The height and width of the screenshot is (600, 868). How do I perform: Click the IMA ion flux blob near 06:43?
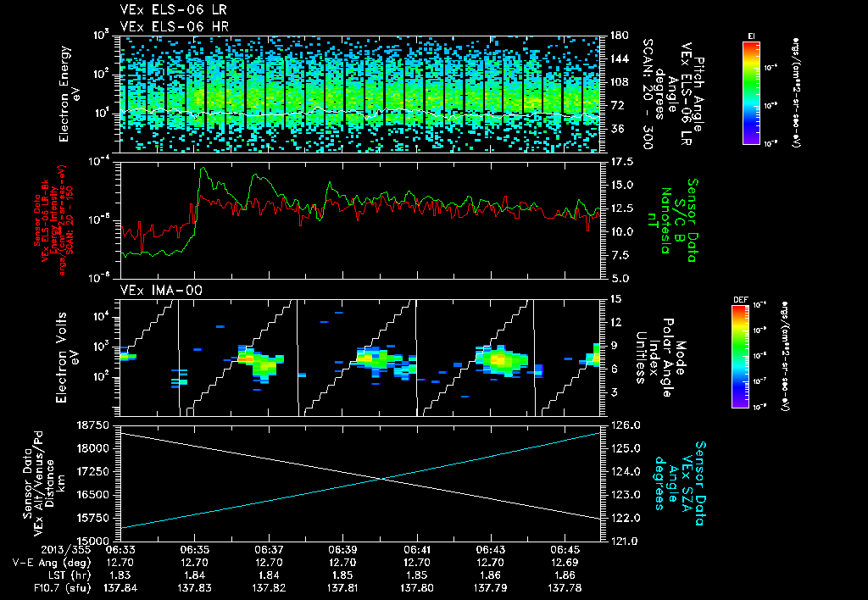pyautogui.click(x=500, y=360)
